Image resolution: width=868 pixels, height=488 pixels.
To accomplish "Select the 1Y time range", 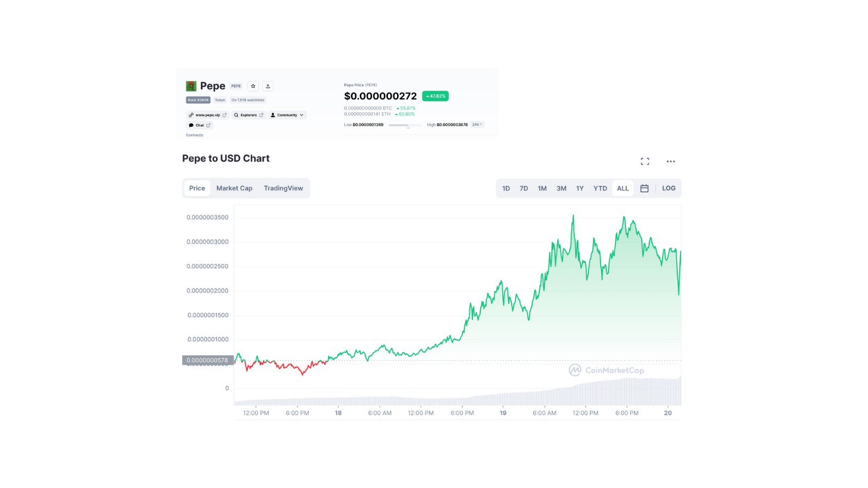I will click(x=580, y=188).
